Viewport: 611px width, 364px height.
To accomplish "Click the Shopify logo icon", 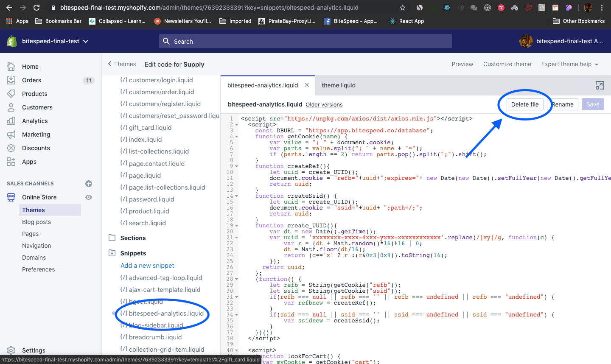I will click(12, 41).
